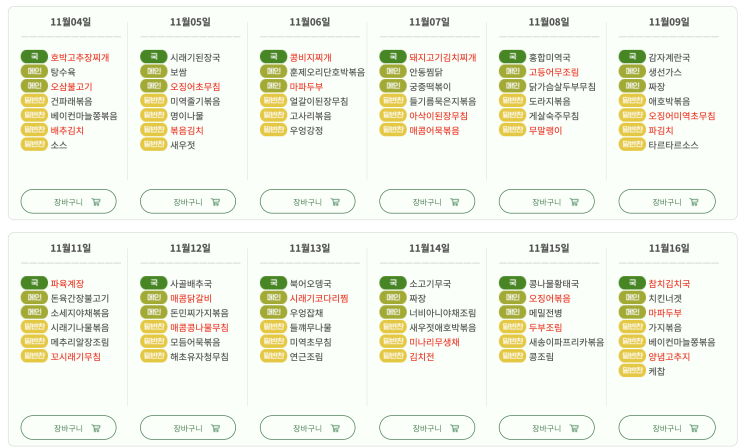Image resolution: width=743 pixels, height=447 pixels.
Task: Open 매콤닭갈비 from the 11월12일 menu
Action: coord(190,298)
